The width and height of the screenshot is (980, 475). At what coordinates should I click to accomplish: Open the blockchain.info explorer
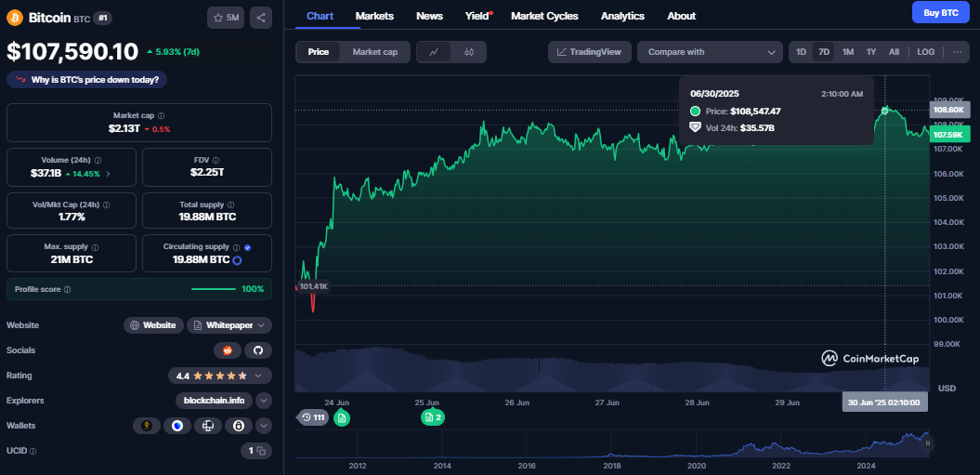click(x=215, y=401)
